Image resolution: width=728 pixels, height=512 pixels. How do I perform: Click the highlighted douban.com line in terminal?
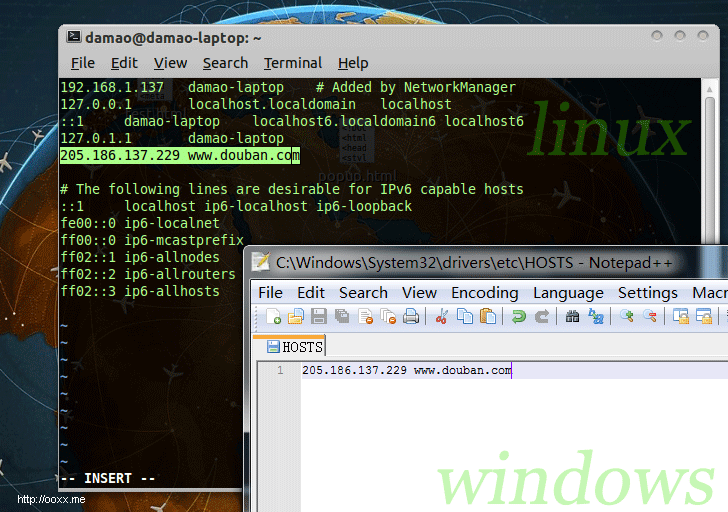point(180,155)
